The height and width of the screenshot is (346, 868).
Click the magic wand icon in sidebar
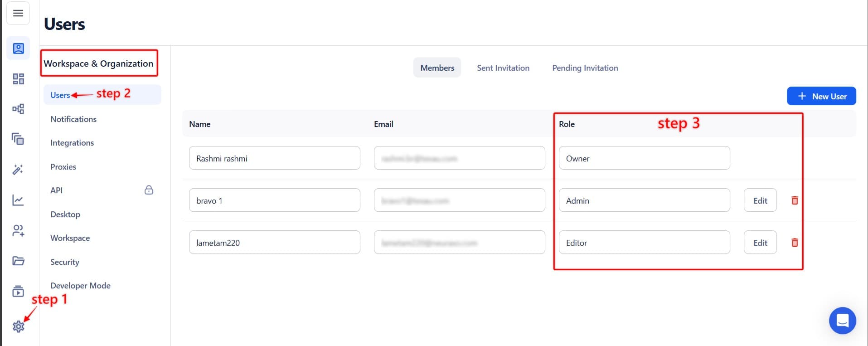pyautogui.click(x=18, y=170)
